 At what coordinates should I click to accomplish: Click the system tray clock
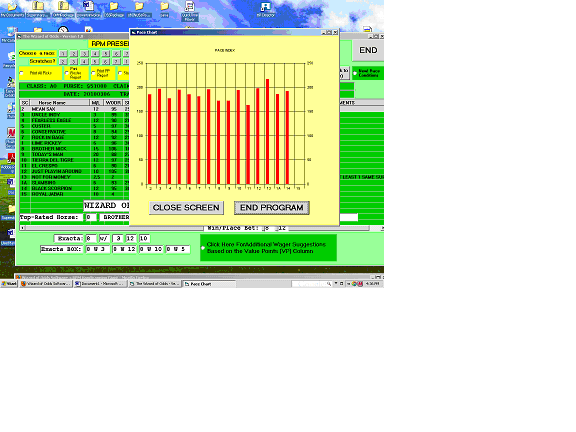pos(372,284)
